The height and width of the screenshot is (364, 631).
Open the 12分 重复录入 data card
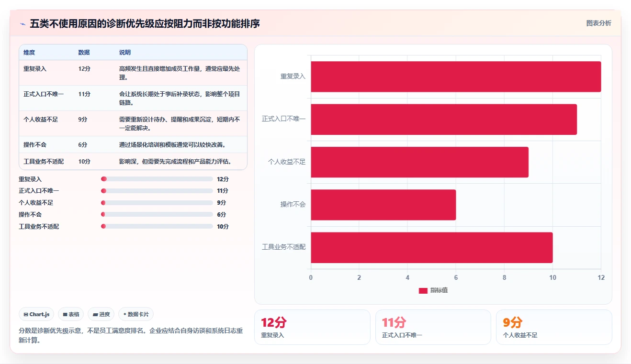pos(312,327)
